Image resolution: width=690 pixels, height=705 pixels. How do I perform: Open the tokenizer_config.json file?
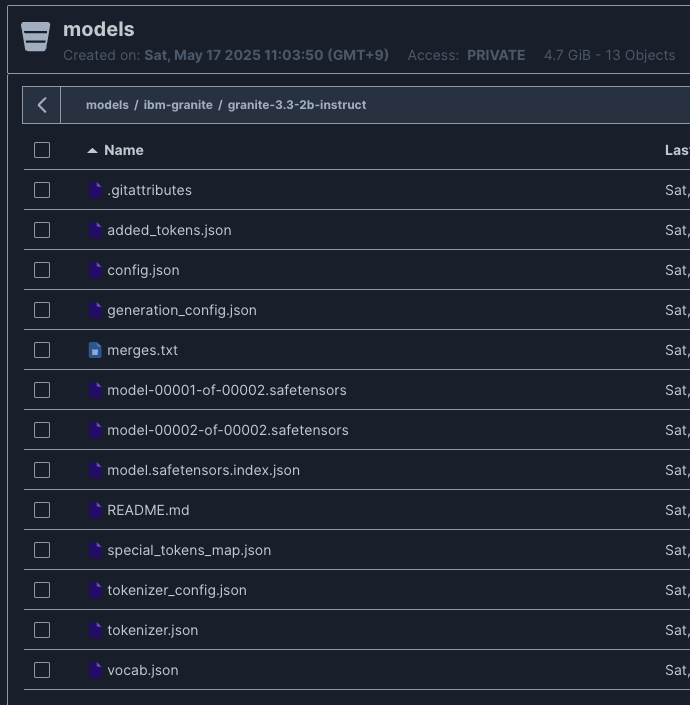(x=176, y=590)
